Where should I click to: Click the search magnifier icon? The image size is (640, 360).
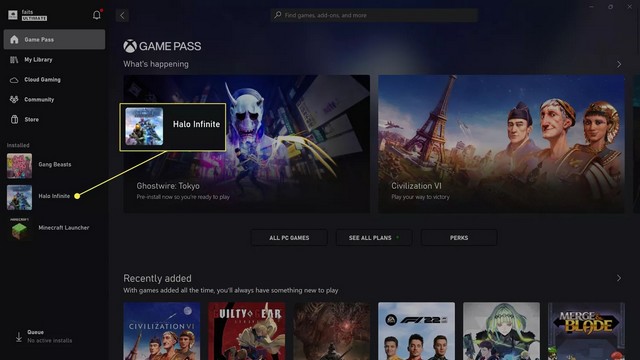click(278, 15)
